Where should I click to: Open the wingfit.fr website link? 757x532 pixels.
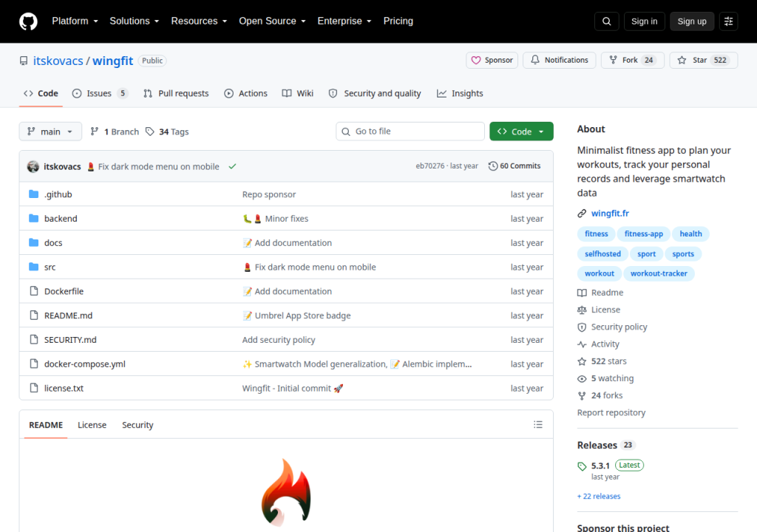(x=610, y=214)
